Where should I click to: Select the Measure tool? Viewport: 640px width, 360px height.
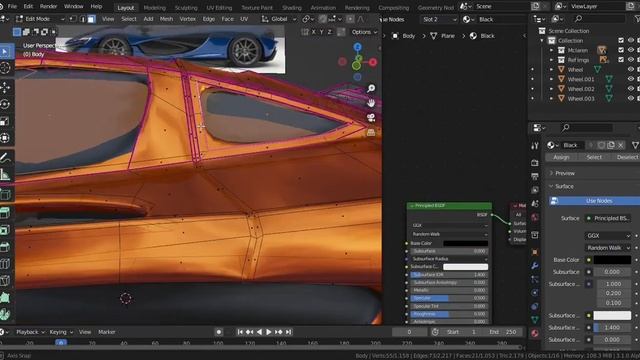point(5,175)
